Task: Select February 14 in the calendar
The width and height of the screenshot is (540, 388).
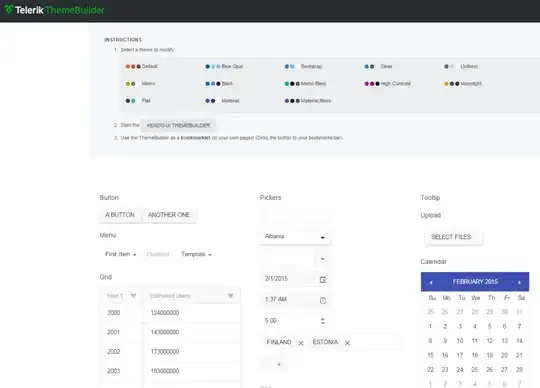Action: (519, 340)
